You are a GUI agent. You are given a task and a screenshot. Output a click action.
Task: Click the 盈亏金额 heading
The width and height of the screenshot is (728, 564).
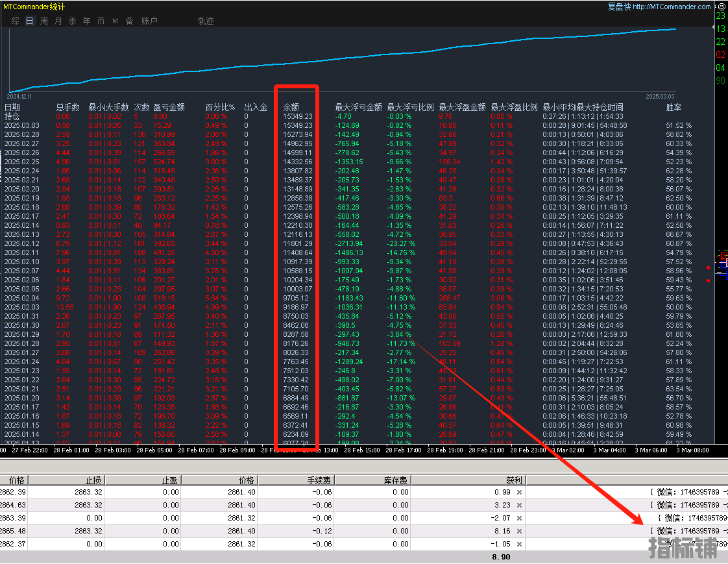coord(169,107)
